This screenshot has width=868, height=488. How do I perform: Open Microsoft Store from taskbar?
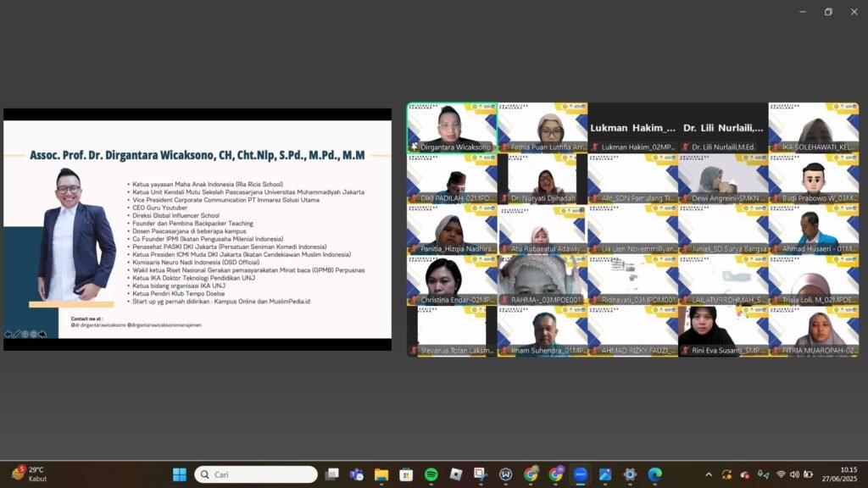[x=406, y=474]
